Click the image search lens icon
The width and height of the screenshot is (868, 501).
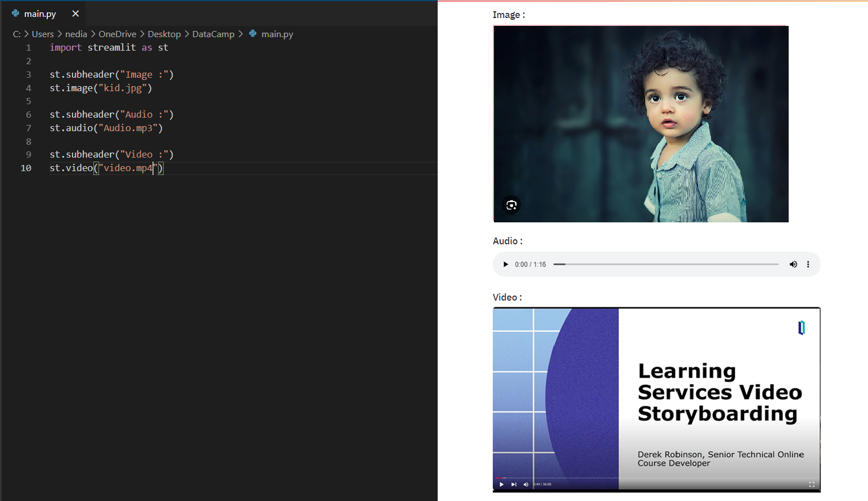tap(511, 205)
